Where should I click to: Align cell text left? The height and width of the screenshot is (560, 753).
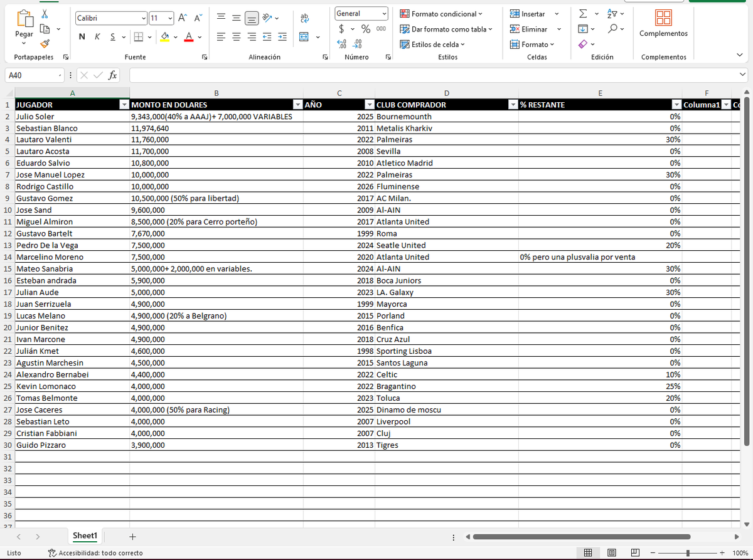(222, 37)
